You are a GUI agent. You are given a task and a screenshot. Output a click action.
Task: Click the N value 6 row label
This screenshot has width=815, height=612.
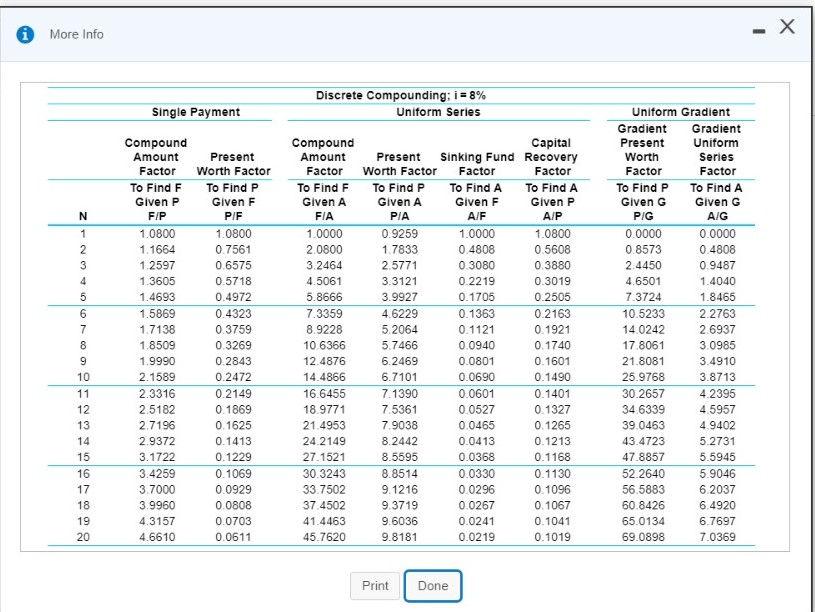coord(83,314)
